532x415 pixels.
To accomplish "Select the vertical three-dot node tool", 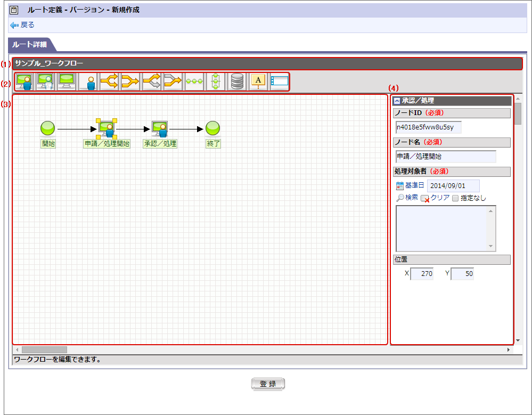I will point(216,82).
